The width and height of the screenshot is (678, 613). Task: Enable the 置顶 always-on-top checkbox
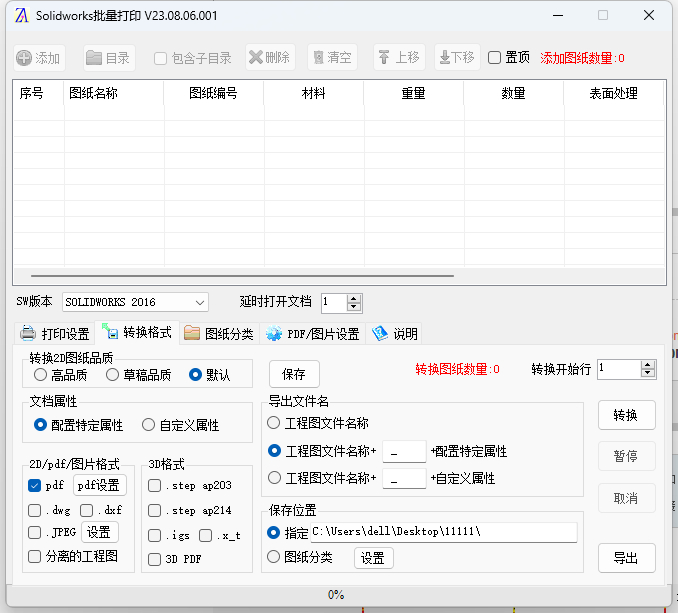point(494,57)
